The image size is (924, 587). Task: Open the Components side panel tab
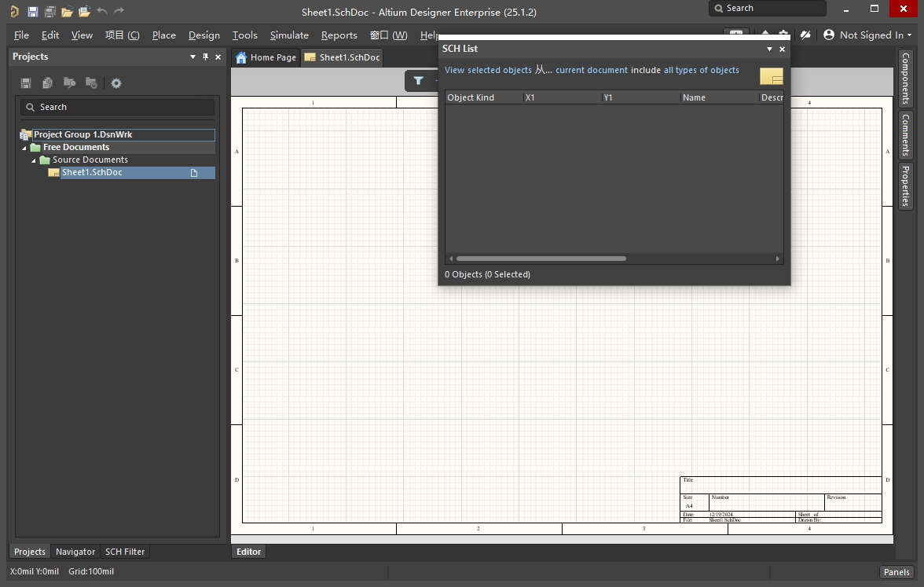coord(906,79)
